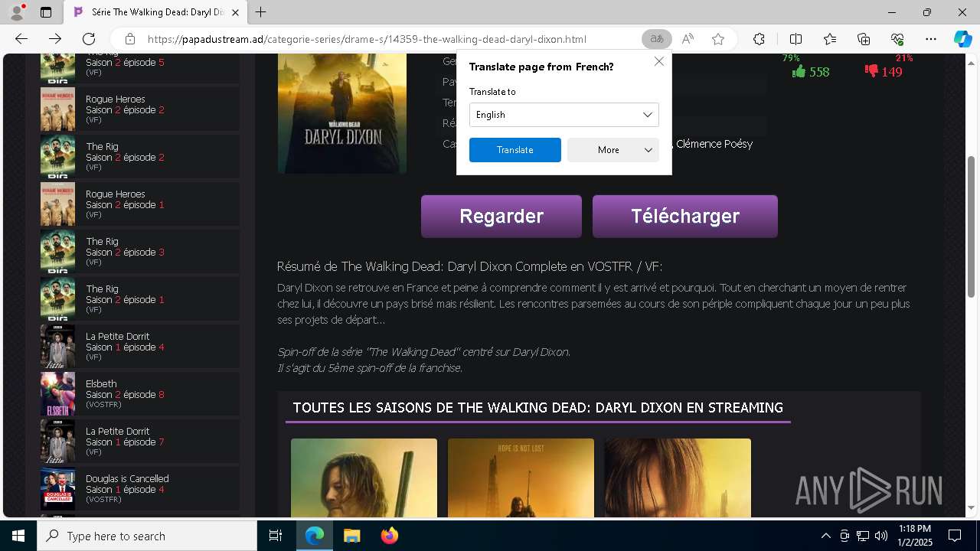Open Microsoft Edge from the taskbar
The width and height of the screenshot is (980, 551).
315,536
